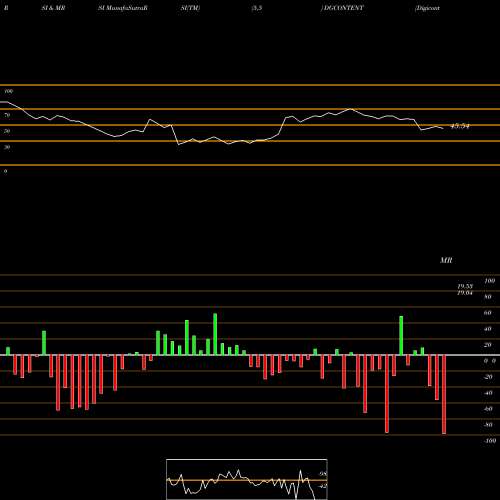Click the last red MR bar reaching -100
The image size is (500, 500).
coord(444,394)
